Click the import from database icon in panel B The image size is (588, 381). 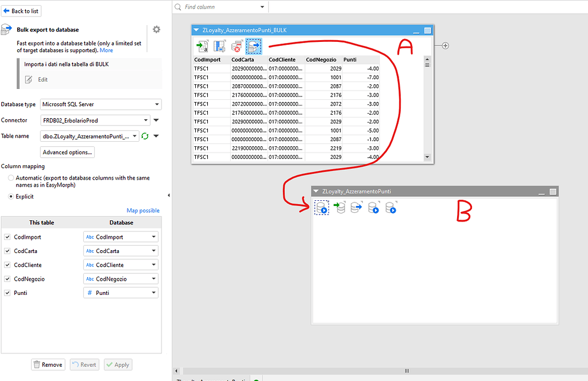pos(339,208)
